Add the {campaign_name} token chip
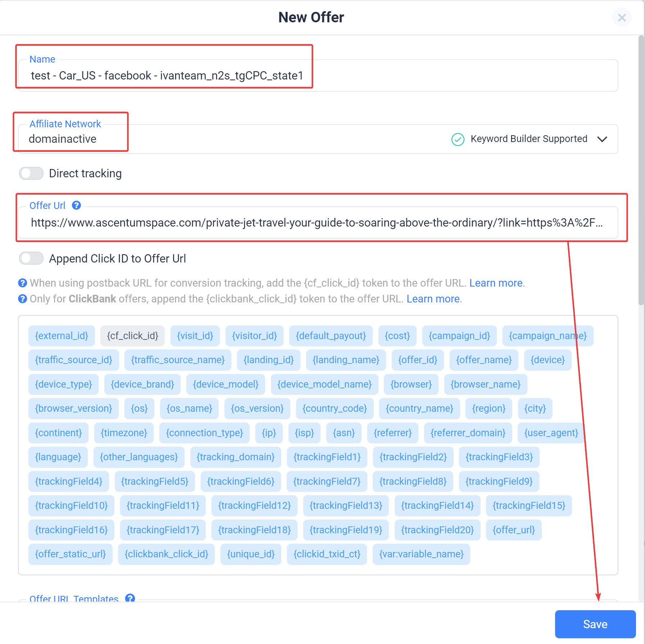Image resolution: width=645 pixels, height=644 pixels. point(548,336)
